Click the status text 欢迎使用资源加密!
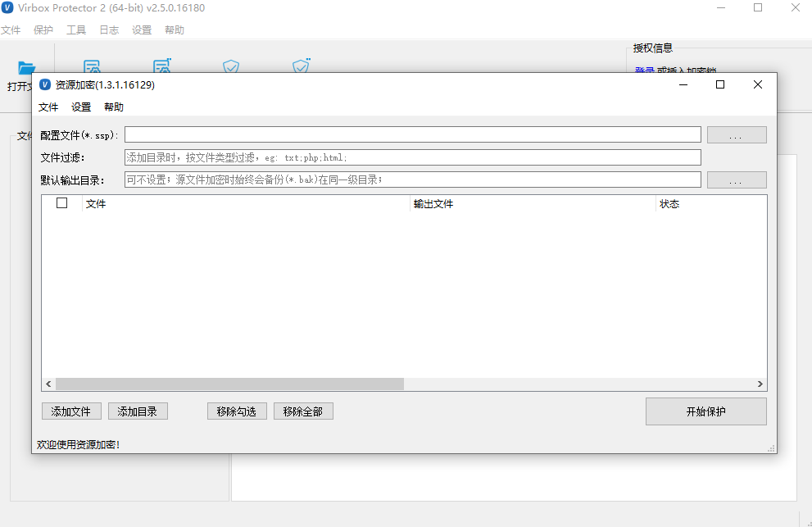Viewport: 812px width, 527px height. click(78, 444)
